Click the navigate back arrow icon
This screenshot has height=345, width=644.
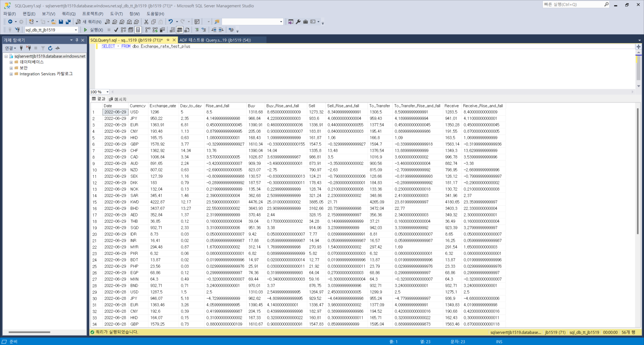10,22
